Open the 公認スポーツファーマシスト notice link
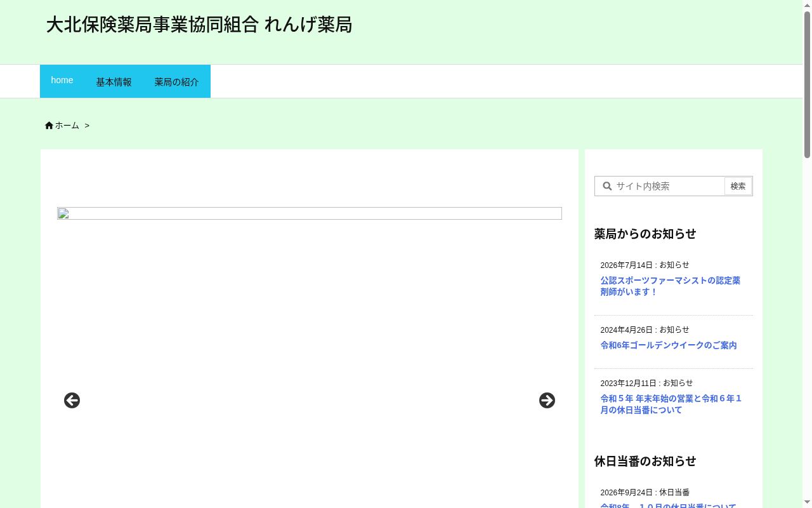This screenshot has width=812, height=508. [x=671, y=286]
